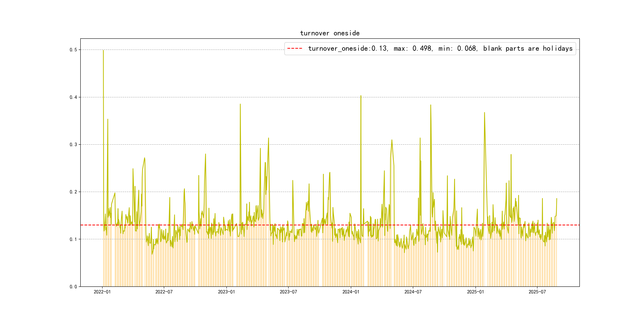Click the 0.2 y-axis tick label
The height and width of the screenshot is (322, 644).
[73, 192]
